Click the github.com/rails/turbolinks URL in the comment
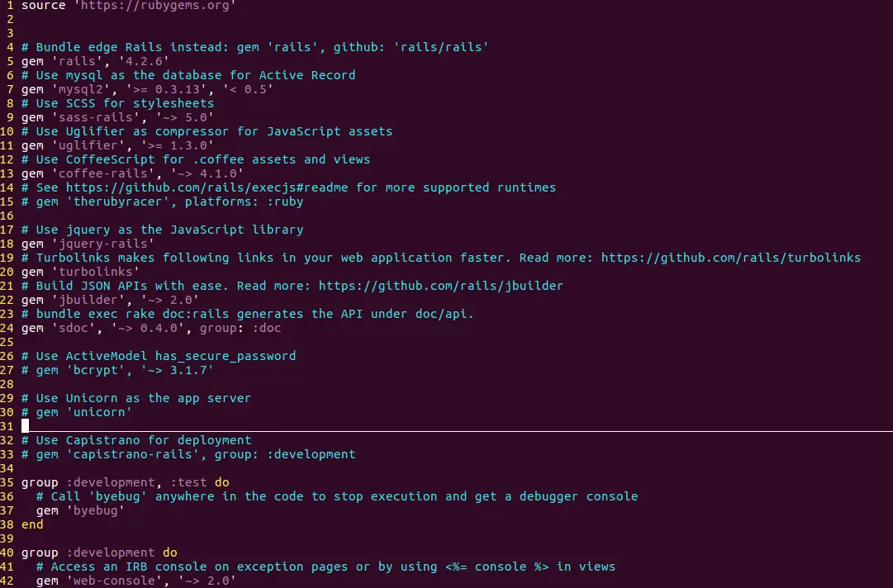Viewport: 893px width, 588px height. point(731,258)
